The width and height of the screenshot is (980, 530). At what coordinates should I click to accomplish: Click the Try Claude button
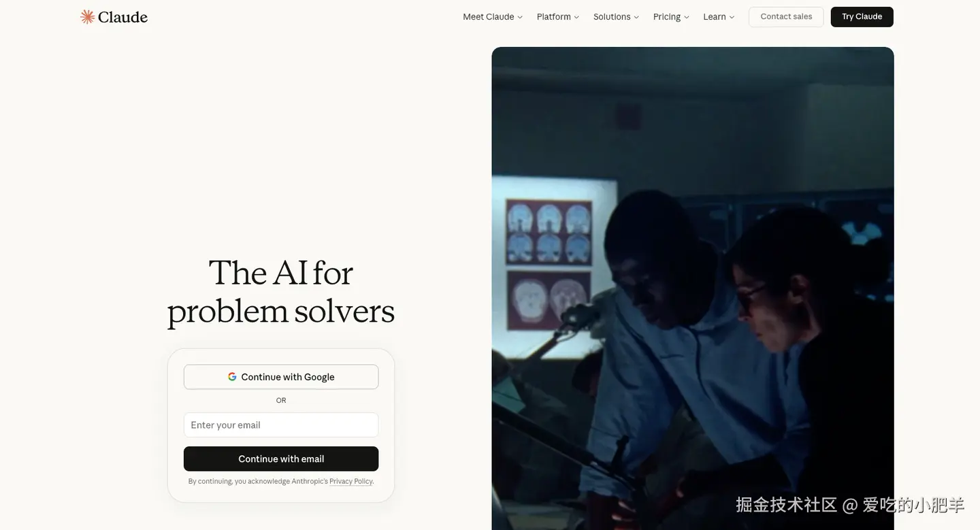coord(862,17)
